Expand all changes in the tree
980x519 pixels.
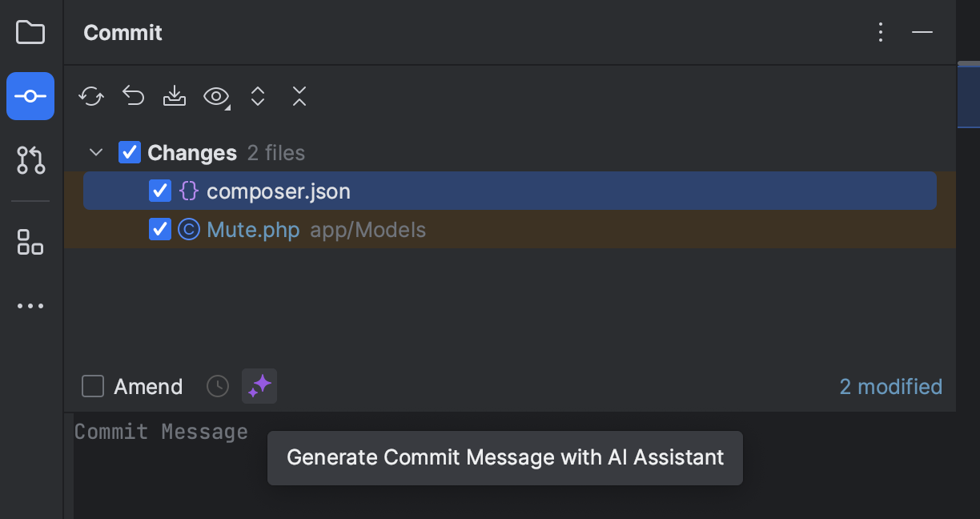[x=258, y=97]
